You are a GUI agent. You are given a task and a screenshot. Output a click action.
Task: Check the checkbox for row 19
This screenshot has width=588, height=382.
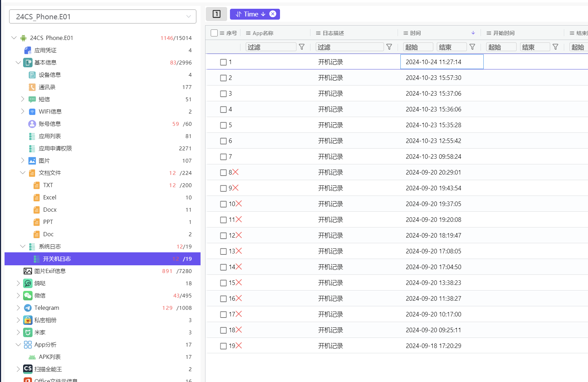click(x=223, y=346)
